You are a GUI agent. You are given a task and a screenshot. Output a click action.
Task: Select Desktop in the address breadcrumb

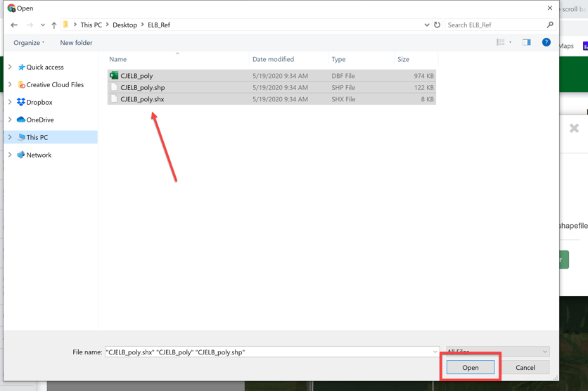tap(125, 25)
